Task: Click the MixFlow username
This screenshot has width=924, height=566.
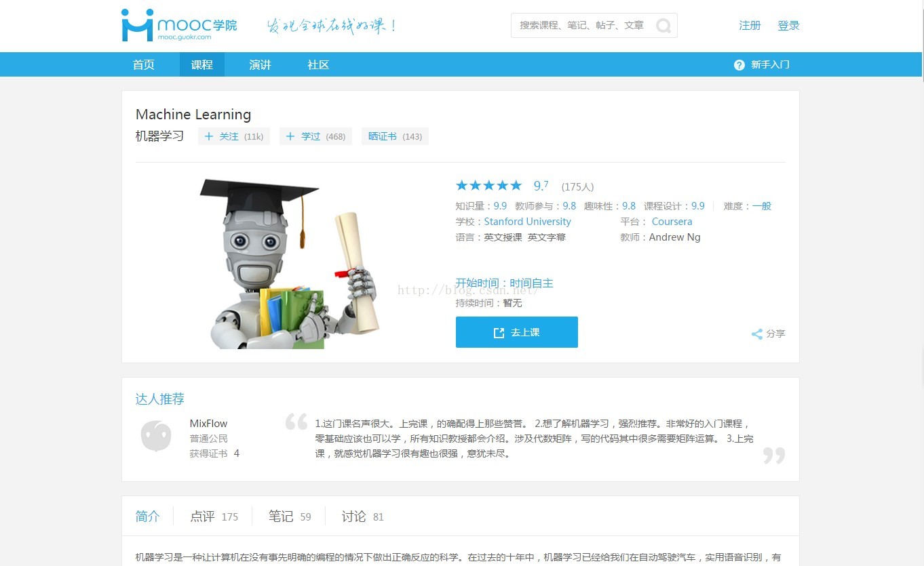Action: (x=209, y=424)
